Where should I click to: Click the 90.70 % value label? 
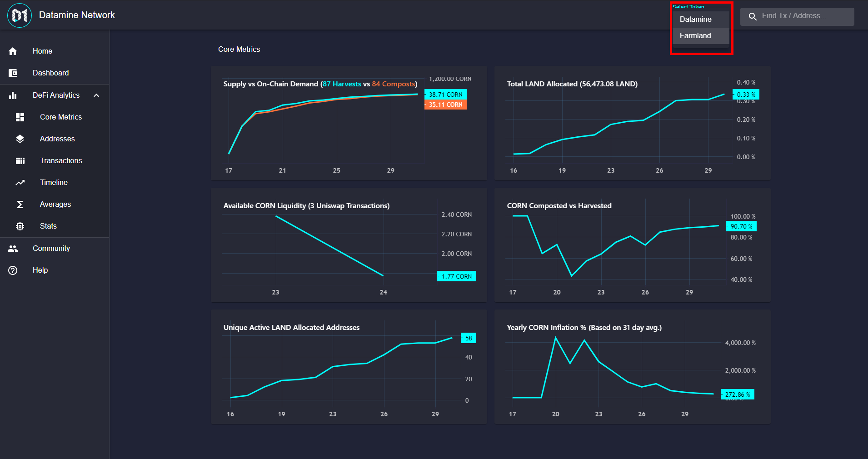(741, 226)
